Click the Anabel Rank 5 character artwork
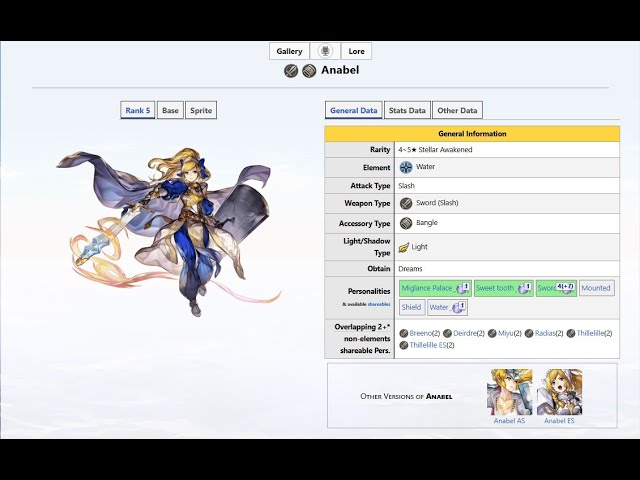Viewport: 640px width, 480px height. coord(169,232)
